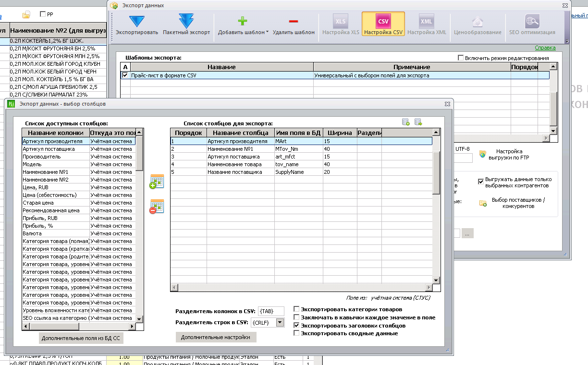Open SEO оптимизация tool
This screenshot has width=588, height=365.
(x=532, y=25)
